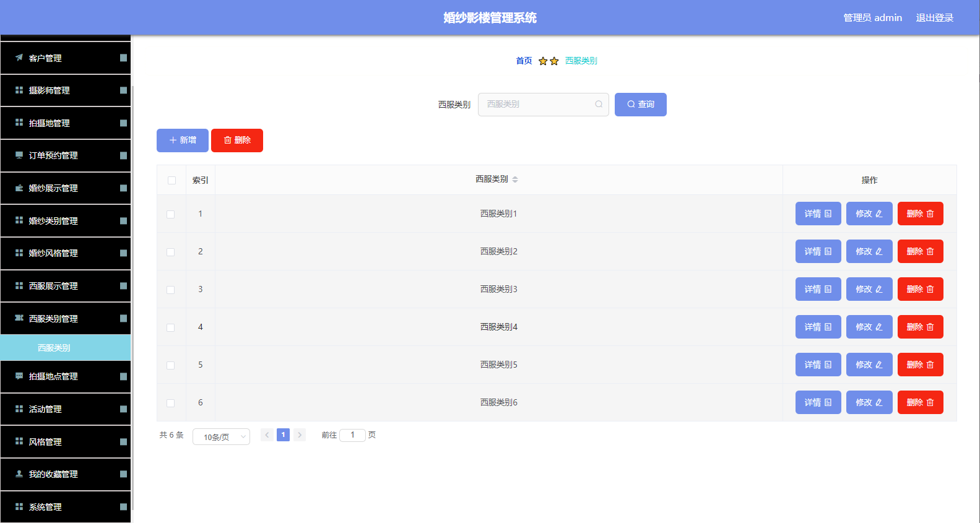Open the 系统管理 sidebar menu

66,506
